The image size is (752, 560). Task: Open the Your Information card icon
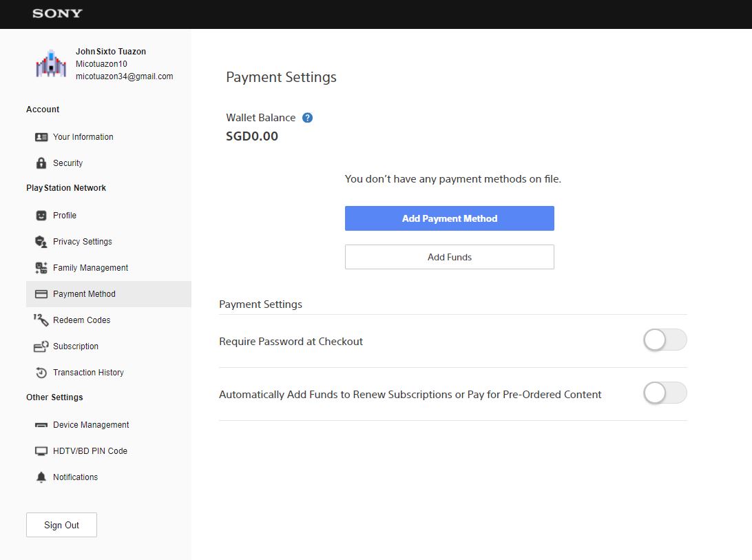point(41,137)
